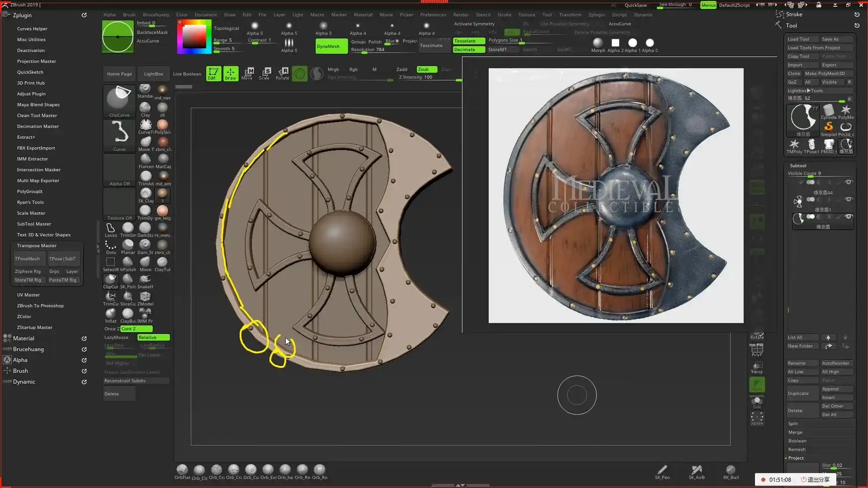Click the Load Tool button

coord(798,39)
